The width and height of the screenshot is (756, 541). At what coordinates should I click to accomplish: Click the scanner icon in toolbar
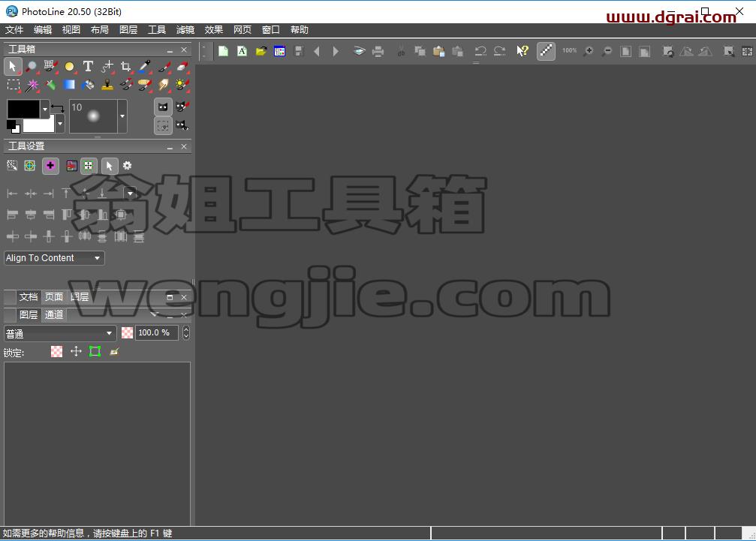(359, 50)
